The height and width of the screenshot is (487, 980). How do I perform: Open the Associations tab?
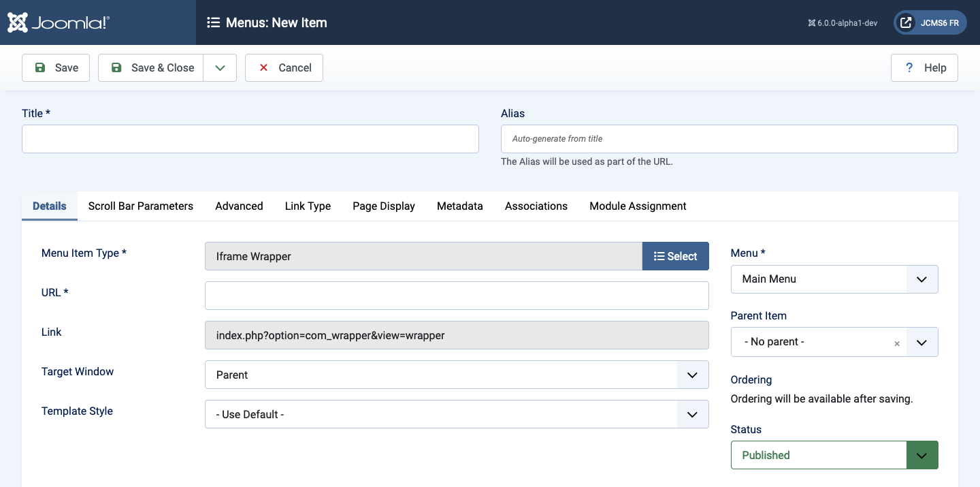pos(536,206)
